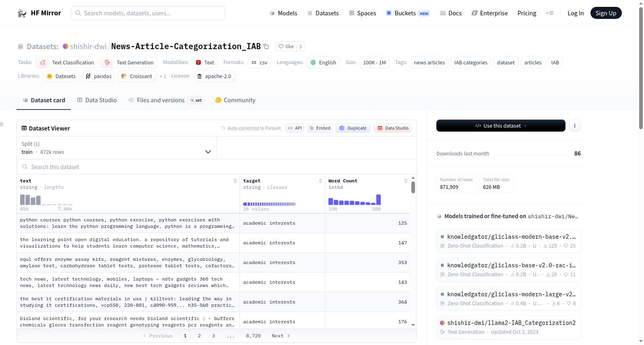This screenshot has height=345, width=644.
Task: Click the news articles tag
Action: pos(429,62)
